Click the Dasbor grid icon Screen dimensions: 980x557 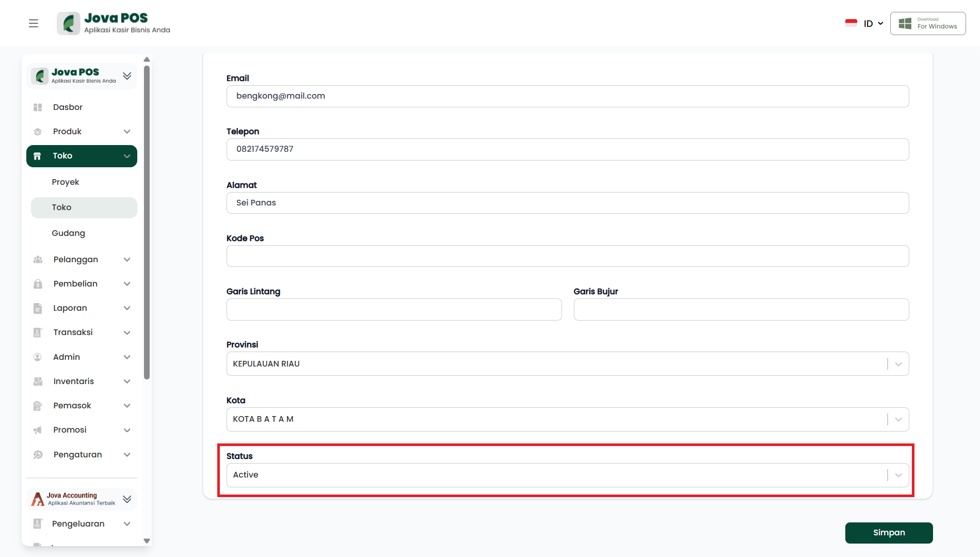click(x=38, y=107)
